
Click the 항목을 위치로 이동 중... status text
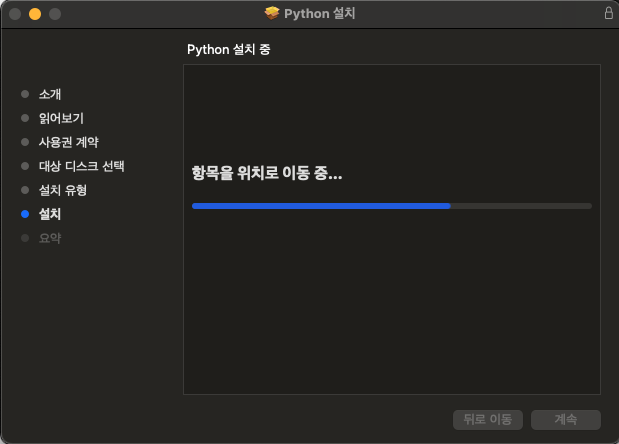[267, 173]
